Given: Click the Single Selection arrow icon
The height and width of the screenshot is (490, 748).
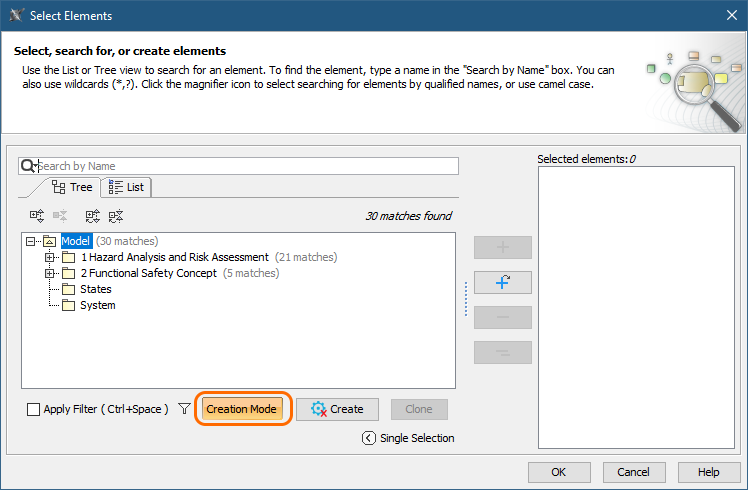Looking at the screenshot, I should pyautogui.click(x=369, y=438).
